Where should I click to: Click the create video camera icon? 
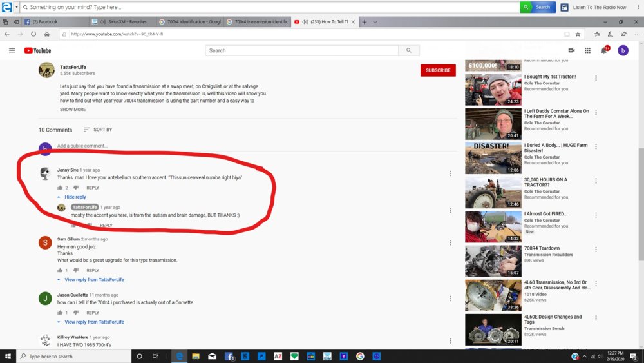[571, 50]
